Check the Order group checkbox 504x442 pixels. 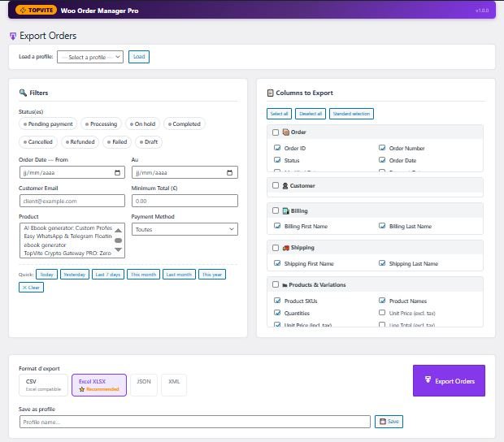point(276,132)
